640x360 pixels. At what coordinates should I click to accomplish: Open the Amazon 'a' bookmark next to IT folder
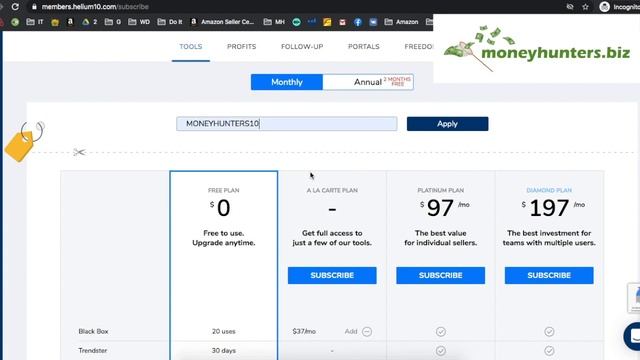(70, 22)
